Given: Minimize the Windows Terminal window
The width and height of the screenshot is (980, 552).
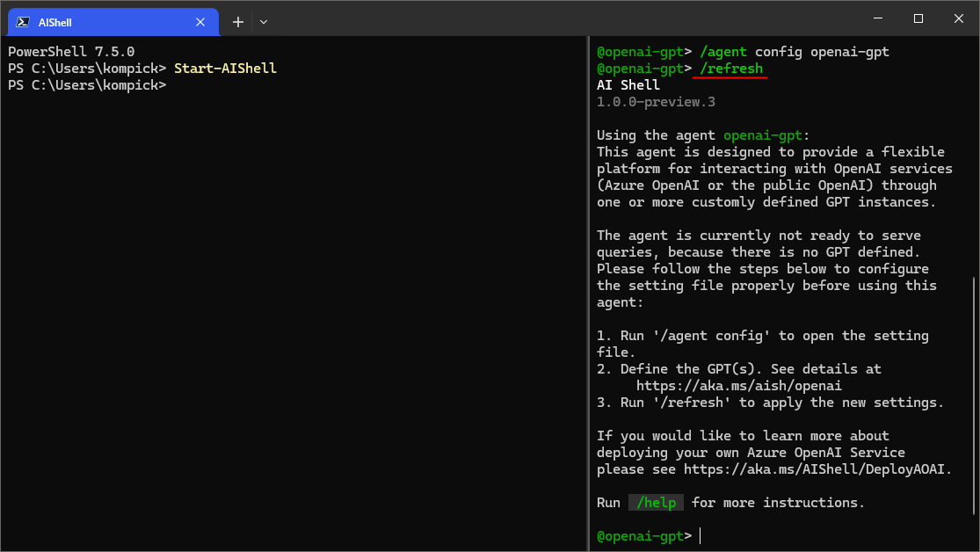Looking at the screenshot, I should click(878, 18).
